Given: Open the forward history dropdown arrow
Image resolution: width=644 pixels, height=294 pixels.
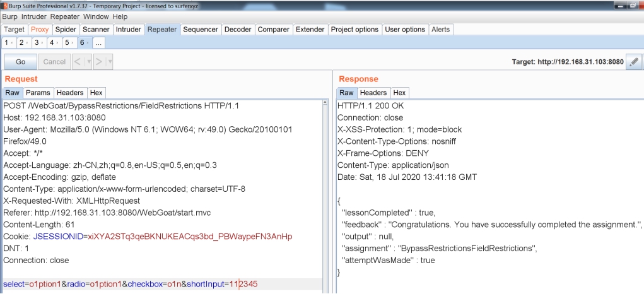Looking at the screenshot, I should coord(110,62).
